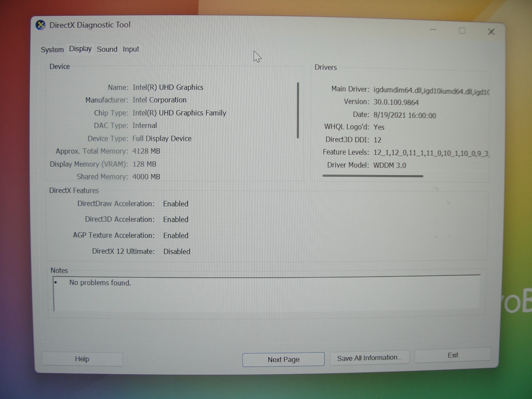
Task: Go to the Input tab
Action: (131, 49)
